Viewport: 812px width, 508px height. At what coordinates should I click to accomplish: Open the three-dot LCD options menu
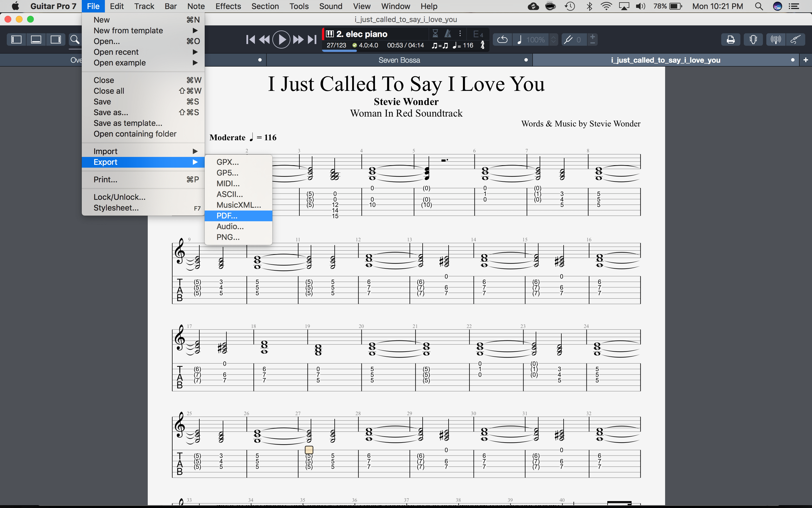pos(460,33)
